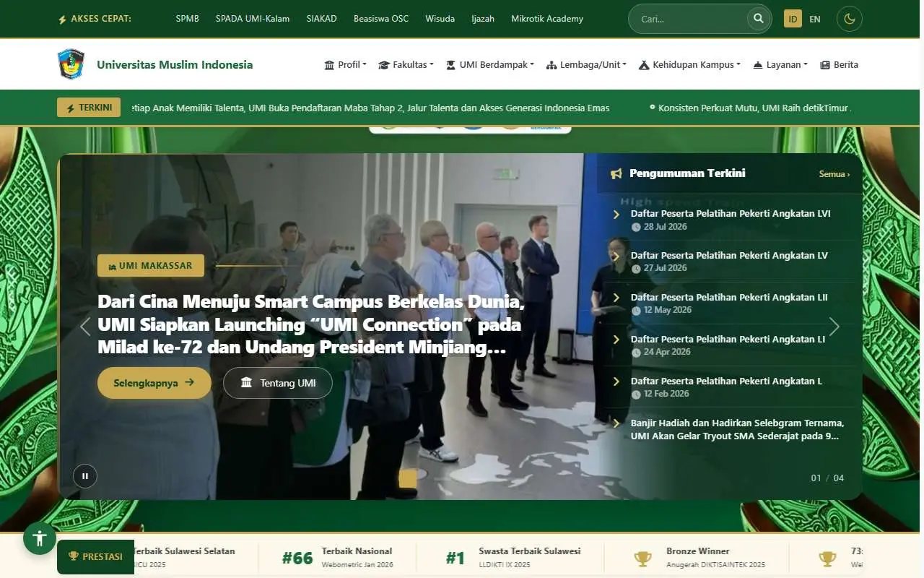Expand the Fakultas dropdown menu
The height and width of the screenshot is (578, 924).
(x=406, y=64)
